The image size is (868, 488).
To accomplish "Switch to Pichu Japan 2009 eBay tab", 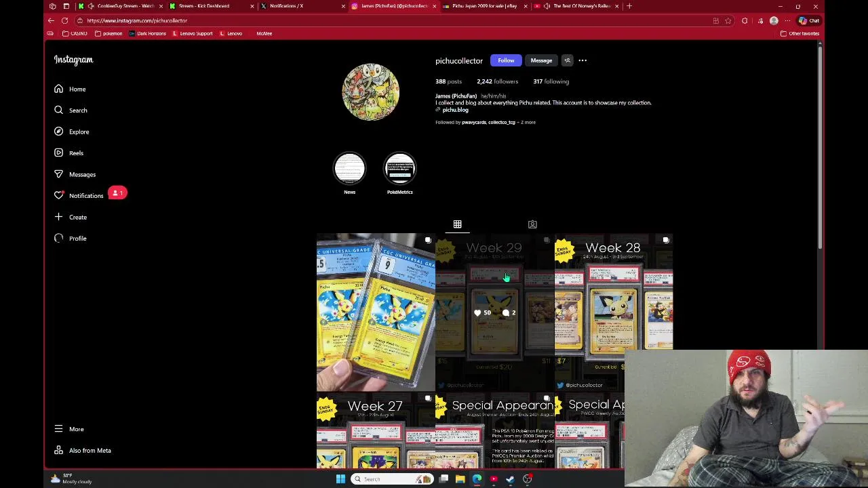I will 484,6.
